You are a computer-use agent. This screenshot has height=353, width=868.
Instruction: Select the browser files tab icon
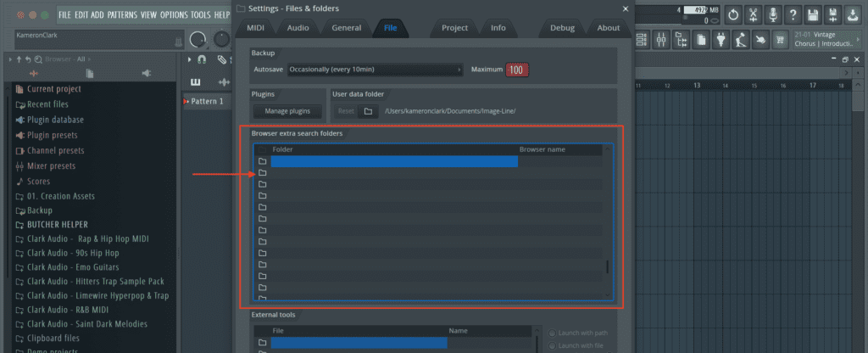(90, 73)
